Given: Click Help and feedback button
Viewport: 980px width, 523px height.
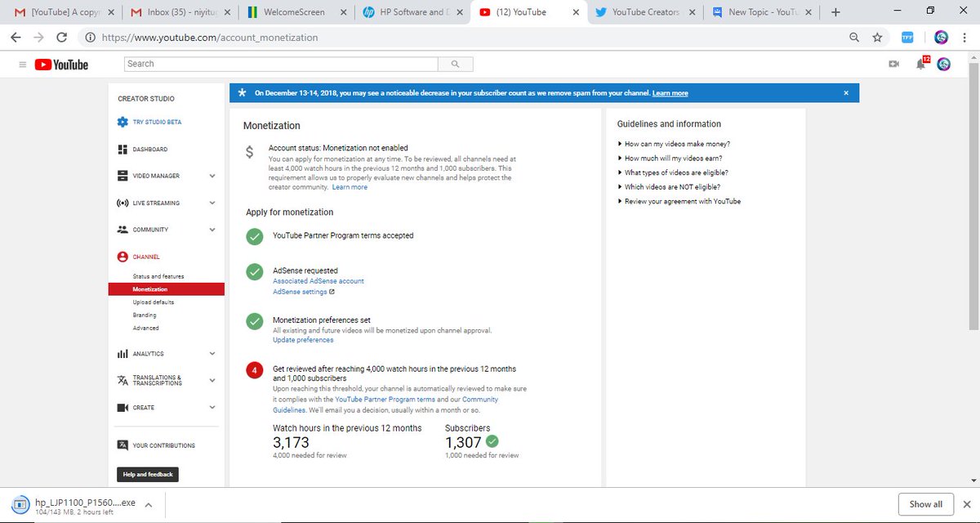Looking at the screenshot, I should [x=148, y=474].
